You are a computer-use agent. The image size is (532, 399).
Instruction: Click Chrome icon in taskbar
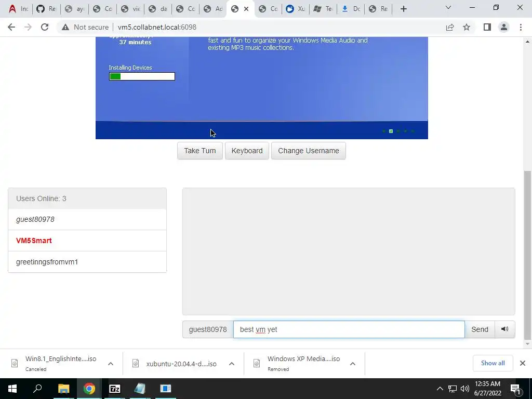pyautogui.click(x=89, y=389)
